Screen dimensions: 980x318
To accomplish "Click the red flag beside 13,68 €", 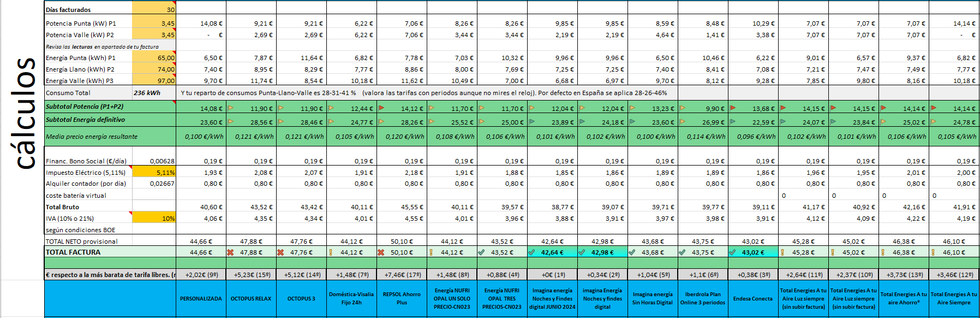I will coord(732,108).
